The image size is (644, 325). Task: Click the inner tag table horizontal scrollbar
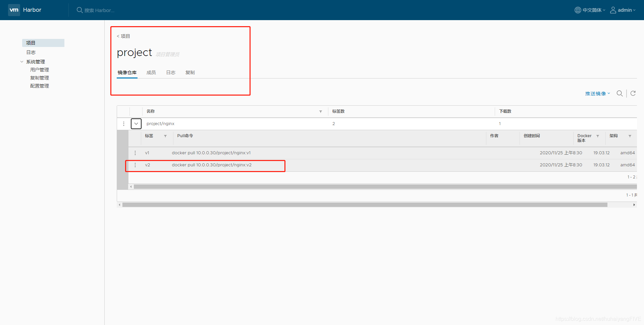coord(385,187)
